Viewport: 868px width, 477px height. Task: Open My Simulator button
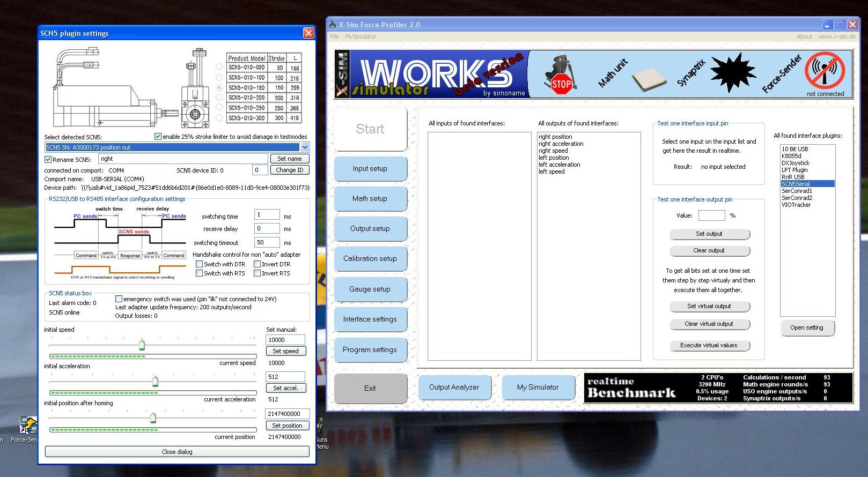point(538,387)
